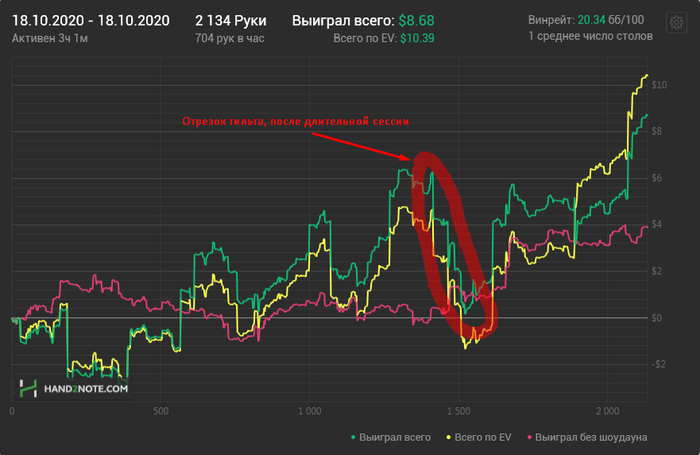Click the 'Винрейт:' label
700x455 pixels.
click(x=551, y=20)
